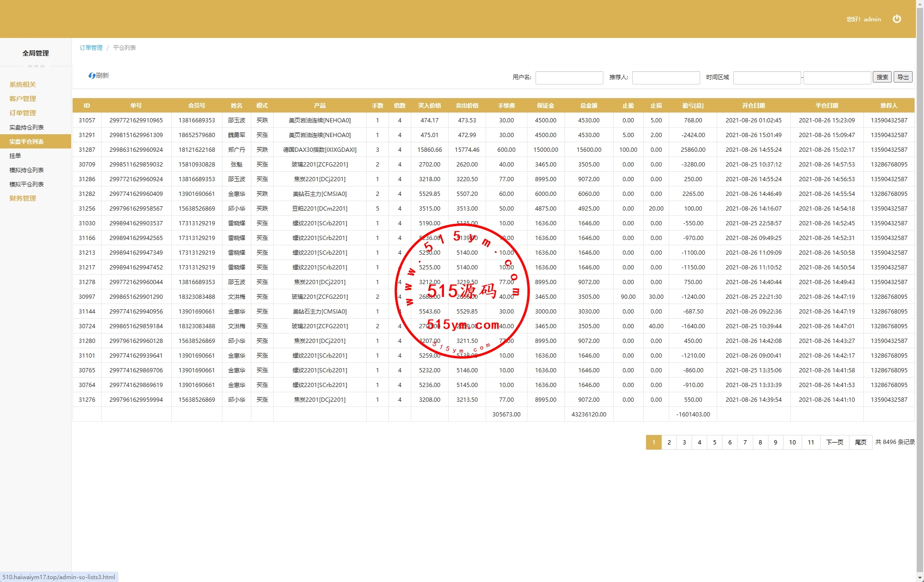The width and height of the screenshot is (924, 582).
Task: Select 实盘平仓列表 sidebar item
Action: pyautogui.click(x=27, y=141)
